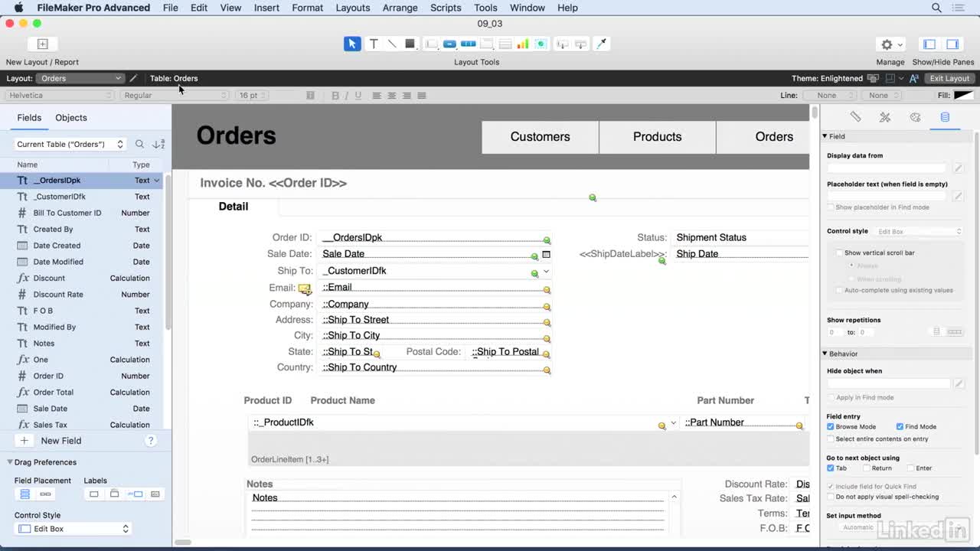
Task: Select the Line tool
Action: [392, 44]
